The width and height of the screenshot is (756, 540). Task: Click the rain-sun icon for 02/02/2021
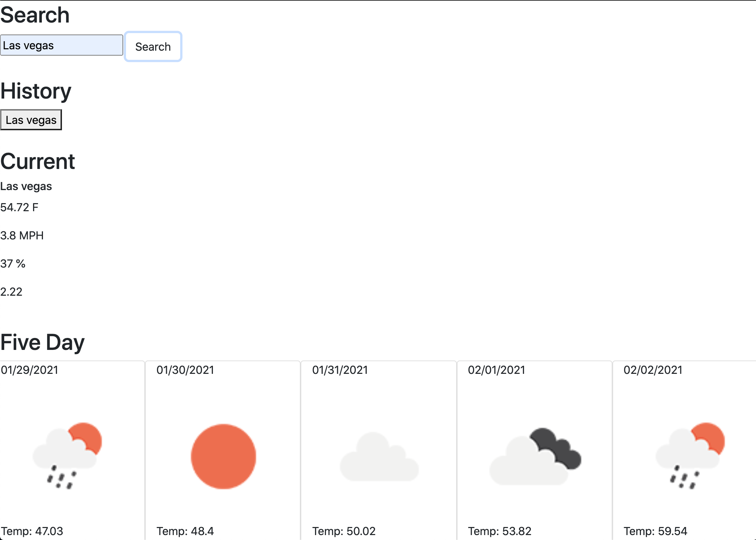pyautogui.click(x=690, y=456)
